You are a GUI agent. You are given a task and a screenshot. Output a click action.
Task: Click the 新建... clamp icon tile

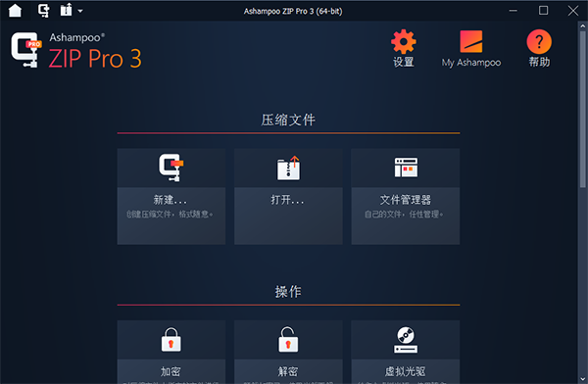[x=171, y=168]
